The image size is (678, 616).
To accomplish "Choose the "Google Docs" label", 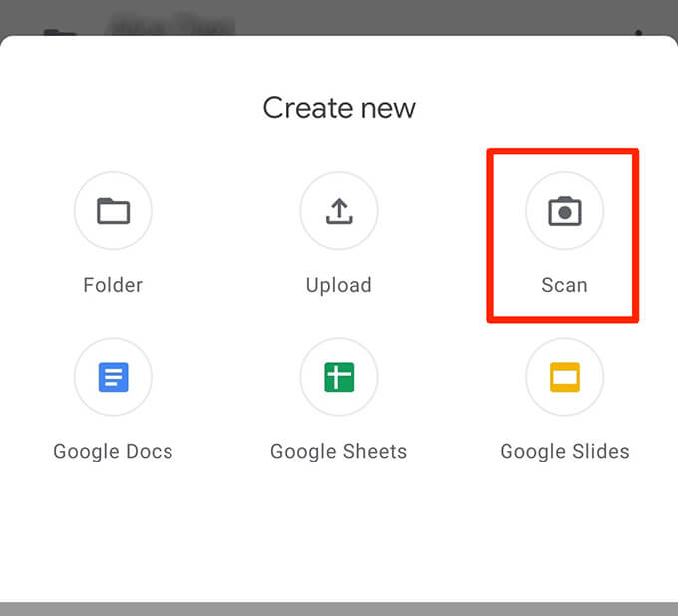I will [113, 452].
